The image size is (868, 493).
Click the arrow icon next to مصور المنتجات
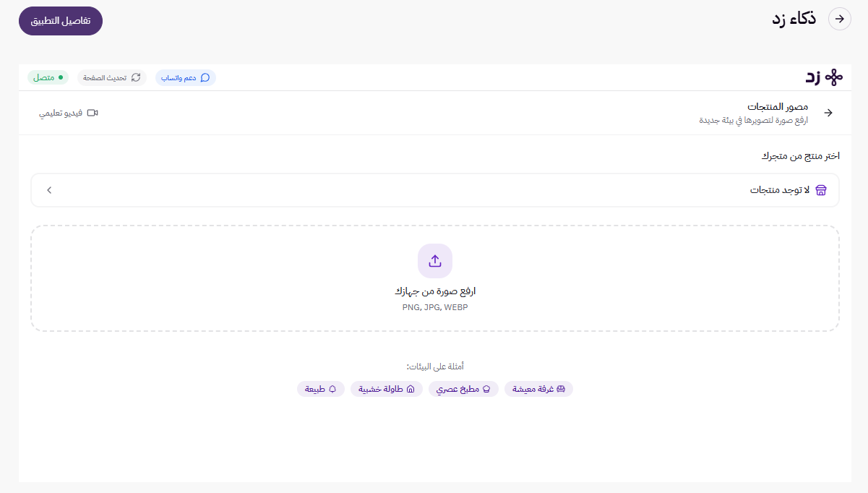[x=829, y=113]
